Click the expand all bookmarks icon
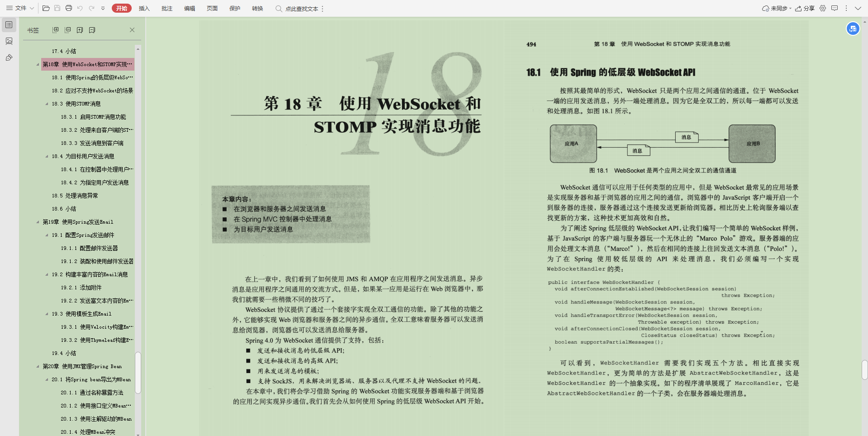This screenshot has height=436, width=868. coord(55,29)
